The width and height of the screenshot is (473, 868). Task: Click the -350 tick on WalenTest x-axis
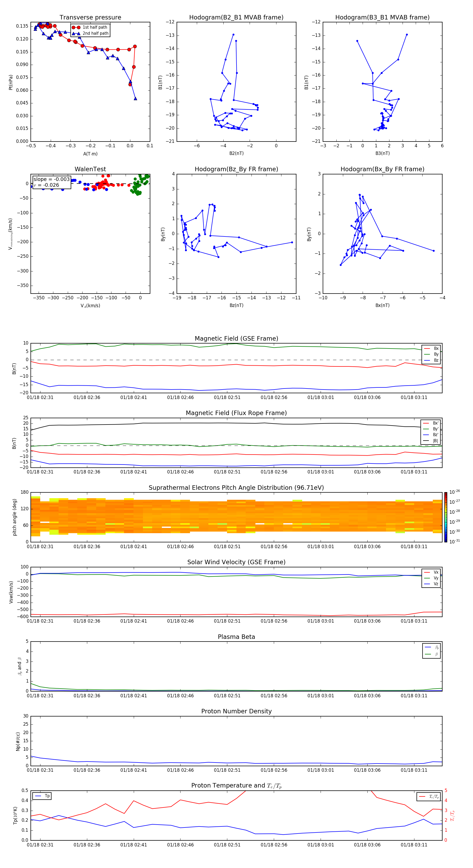click(39, 298)
